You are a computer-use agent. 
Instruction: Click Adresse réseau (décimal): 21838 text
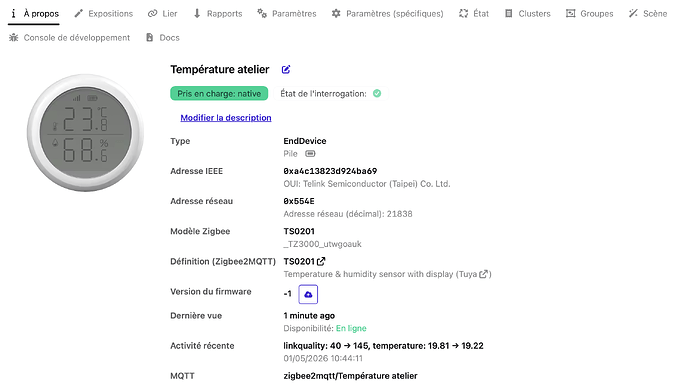(348, 214)
